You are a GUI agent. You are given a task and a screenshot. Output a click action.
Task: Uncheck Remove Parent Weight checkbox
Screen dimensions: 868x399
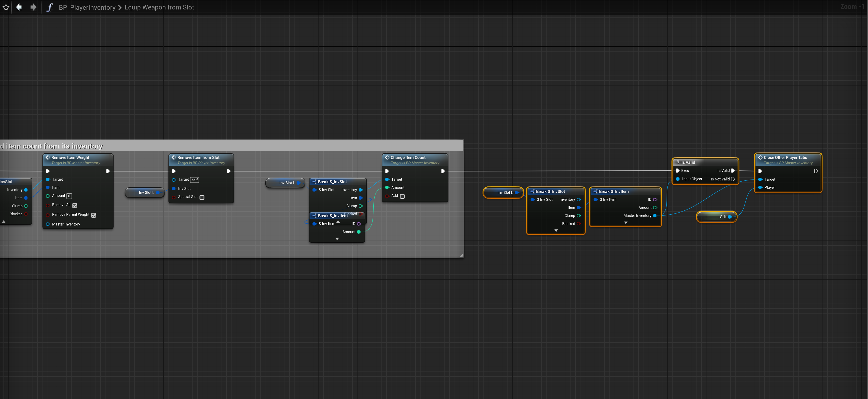[x=94, y=215]
